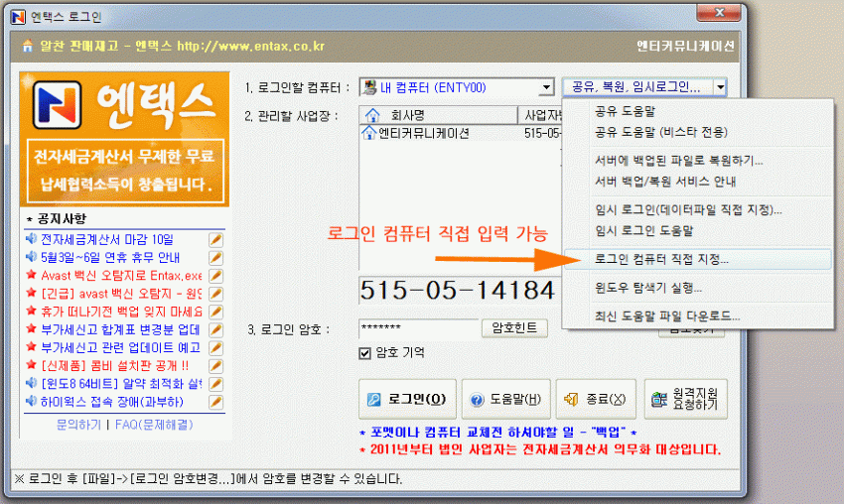Select the 엔티커뮤니케이션 company row
The width and height of the screenshot is (844, 504).
pyautogui.click(x=461, y=133)
